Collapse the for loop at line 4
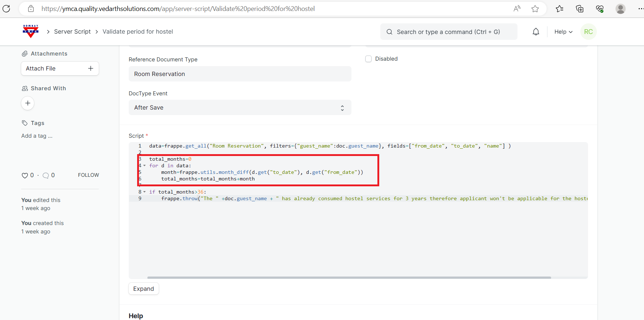The width and height of the screenshot is (644, 320). 144,166
